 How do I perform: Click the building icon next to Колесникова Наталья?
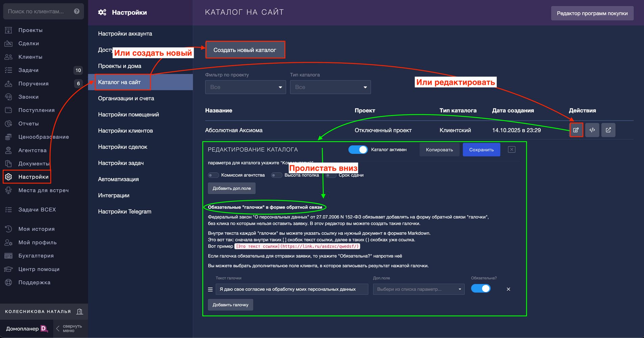[80, 312]
